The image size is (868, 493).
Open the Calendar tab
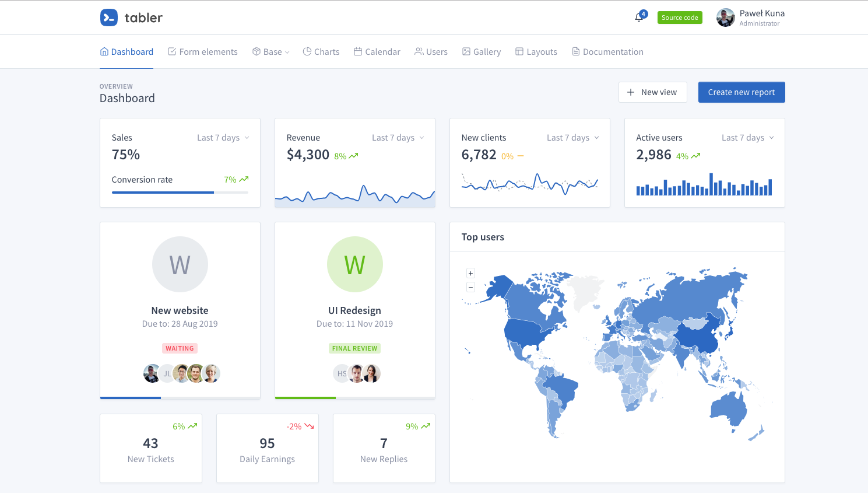click(377, 52)
